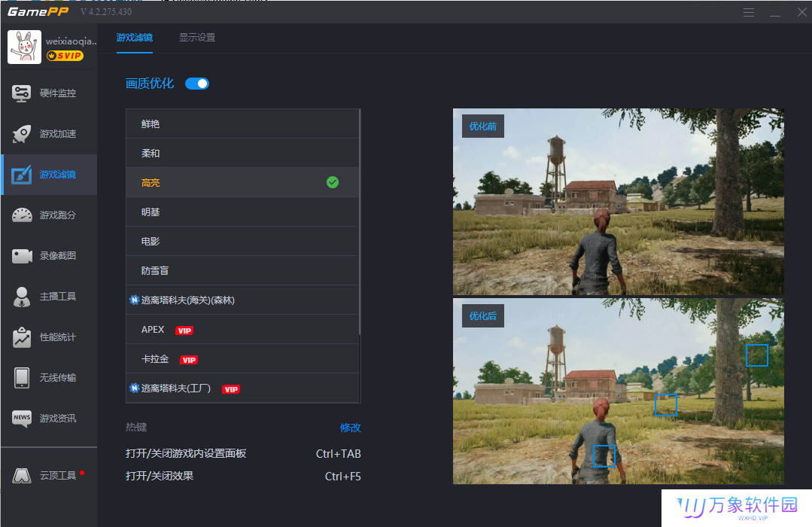Select the 高亮 filter preset
The width and height of the screenshot is (812, 527).
[242, 182]
